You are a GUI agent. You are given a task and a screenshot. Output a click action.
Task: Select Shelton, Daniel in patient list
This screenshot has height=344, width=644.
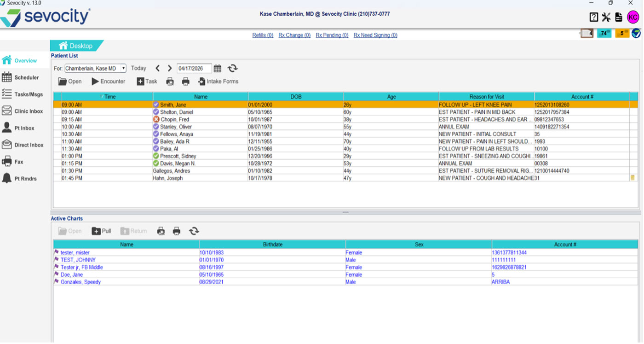coord(176,112)
